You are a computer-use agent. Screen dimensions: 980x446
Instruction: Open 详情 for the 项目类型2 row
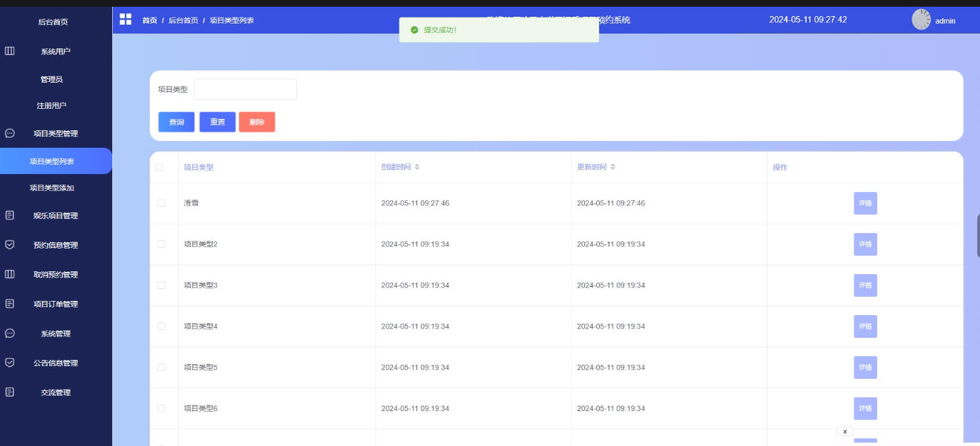pos(865,244)
